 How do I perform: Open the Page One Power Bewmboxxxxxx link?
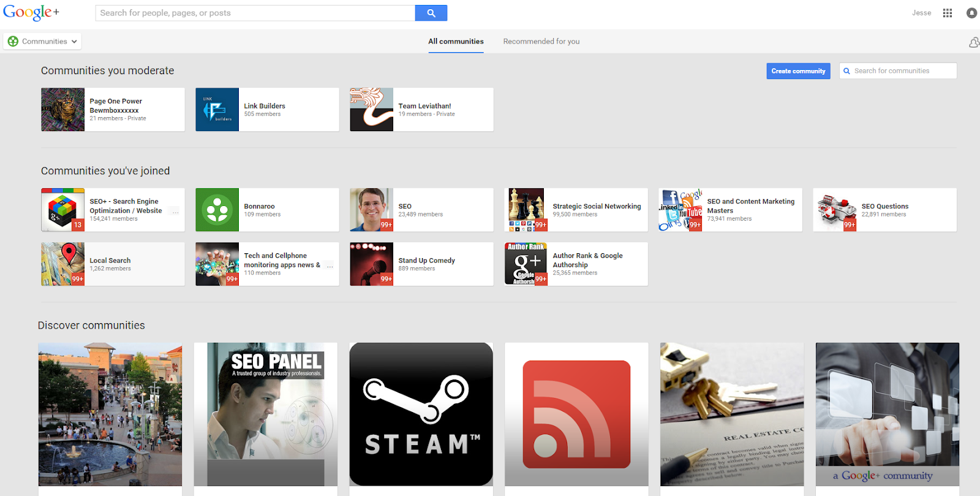point(116,105)
